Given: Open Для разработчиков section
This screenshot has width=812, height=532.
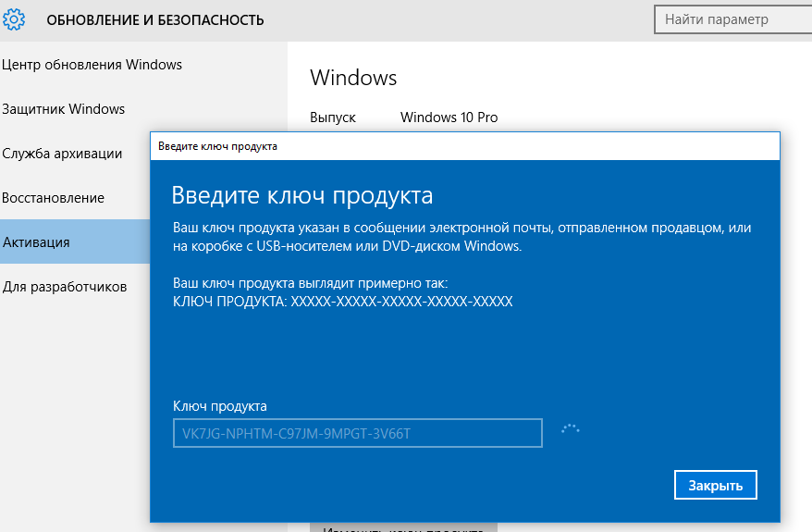Looking at the screenshot, I should click(65, 287).
